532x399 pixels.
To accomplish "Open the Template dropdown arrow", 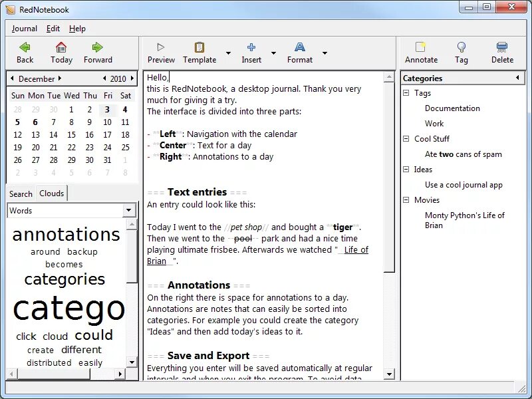I will [228, 53].
